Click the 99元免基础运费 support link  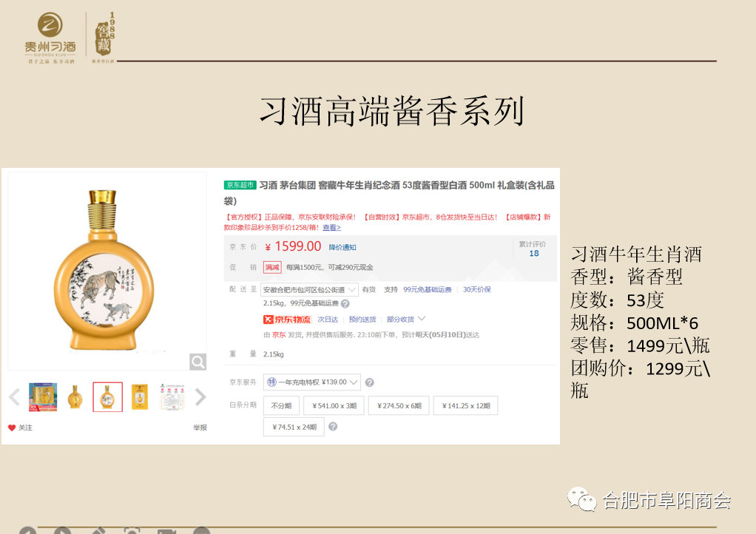[427, 290]
